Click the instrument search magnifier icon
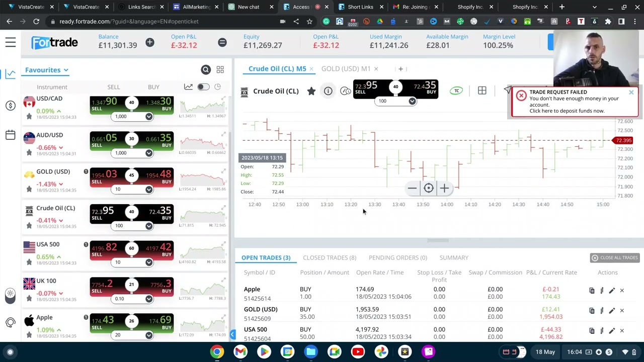This screenshot has width=644, height=362. pyautogui.click(x=206, y=70)
